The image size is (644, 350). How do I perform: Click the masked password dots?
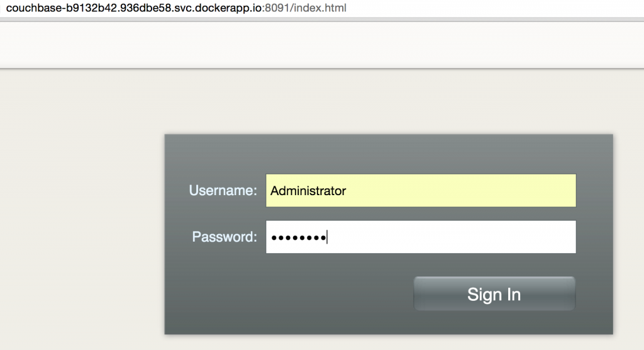299,238
